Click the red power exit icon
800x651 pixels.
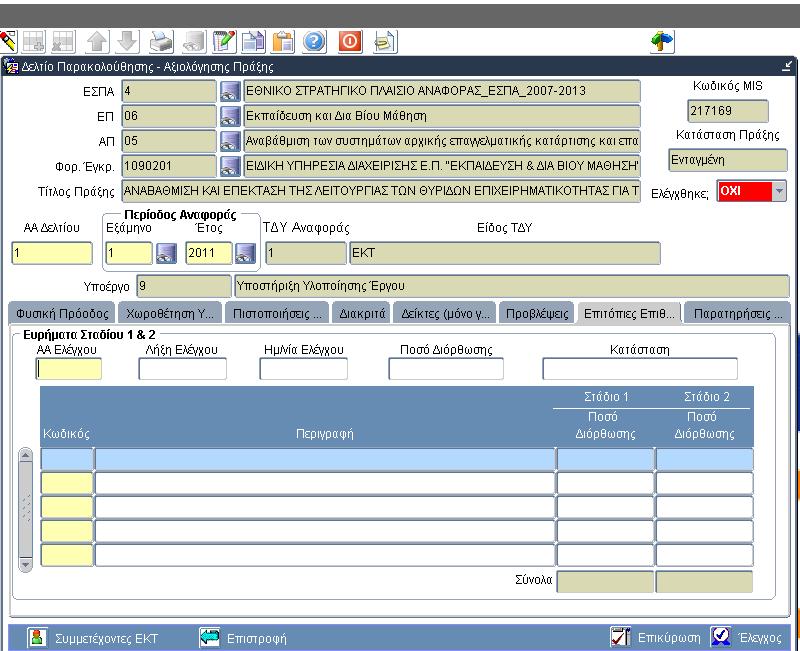click(350, 42)
